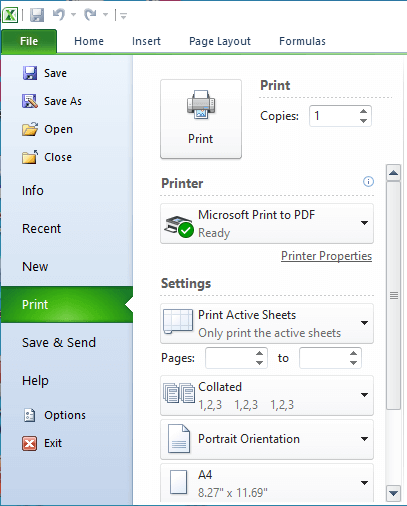Open the Portrait Orientation dropdown
The height and width of the screenshot is (506, 407).
(x=267, y=439)
